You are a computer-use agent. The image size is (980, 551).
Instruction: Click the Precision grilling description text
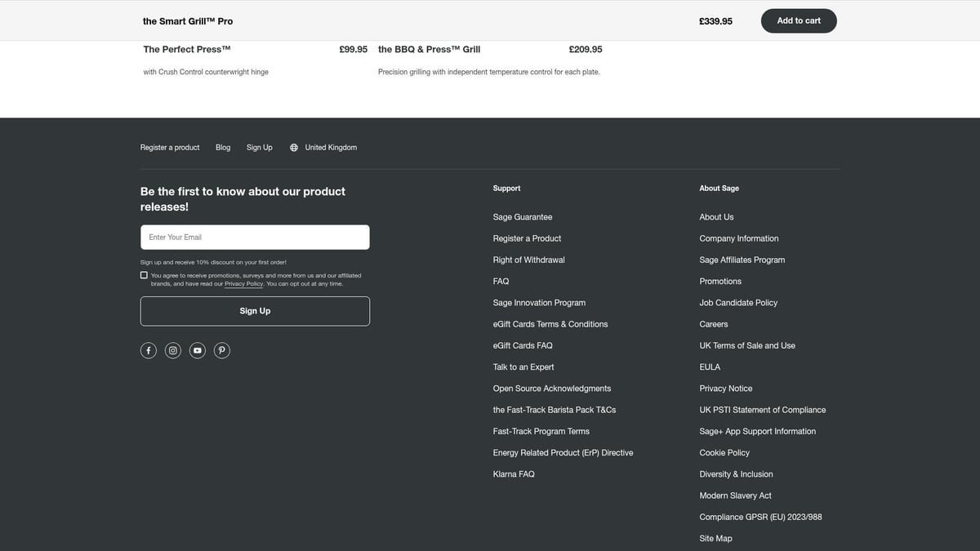click(489, 72)
